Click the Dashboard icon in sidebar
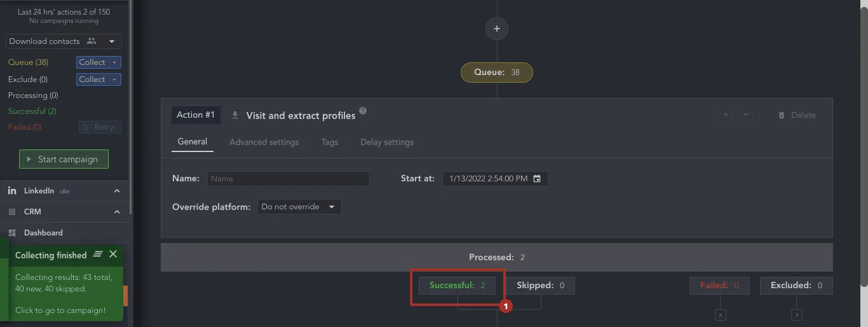Image resolution: width=868 pixels, height=327 pixels. [12, 233]
